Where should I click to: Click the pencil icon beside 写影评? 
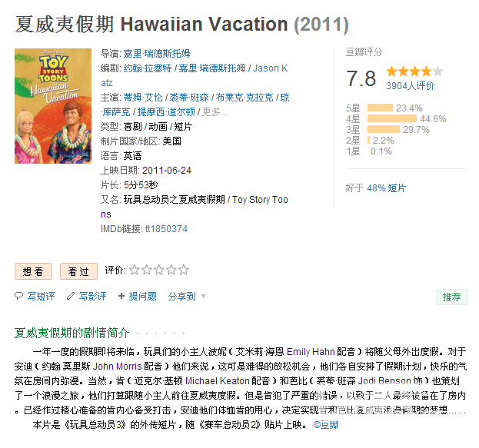coord(71,296)
